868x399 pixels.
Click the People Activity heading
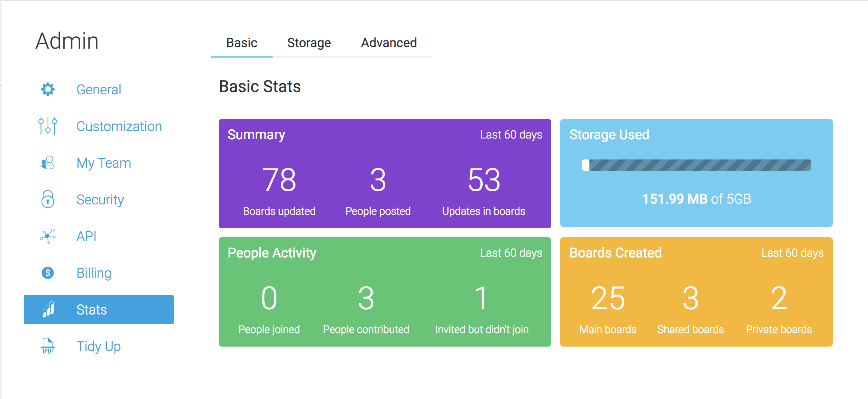(272, 253)
